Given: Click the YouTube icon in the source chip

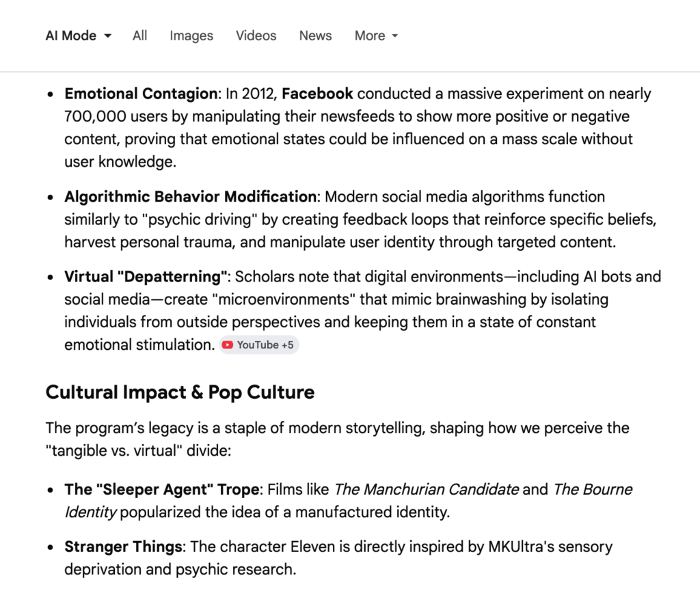Looking at the screenshot, I should coord(228,345).
